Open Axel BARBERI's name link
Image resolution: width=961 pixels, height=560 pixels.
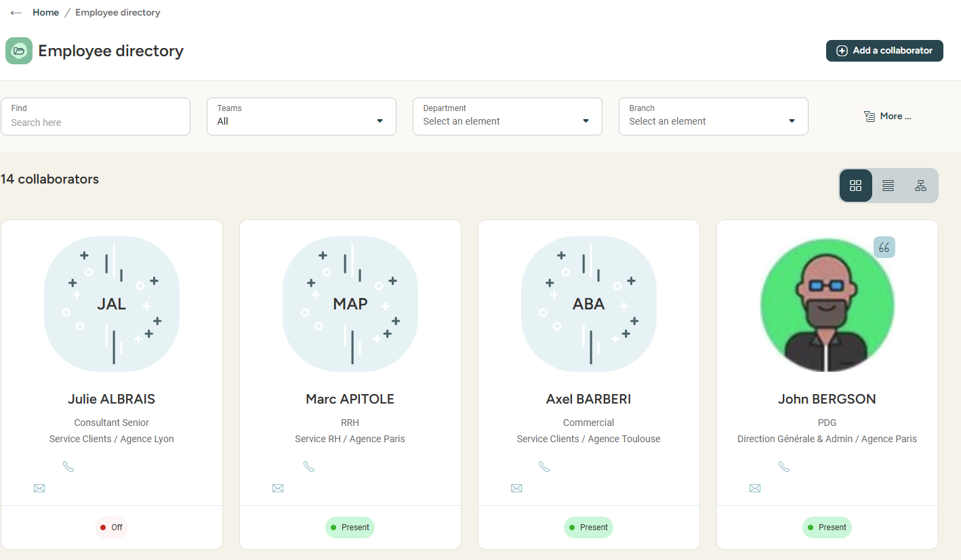click(x=589, y=400)
